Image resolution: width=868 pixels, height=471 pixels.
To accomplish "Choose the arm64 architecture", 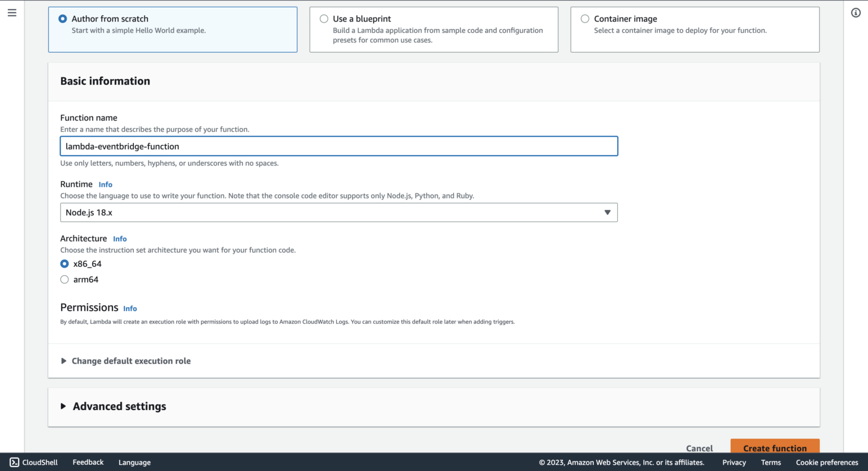I will coord(64,279).
